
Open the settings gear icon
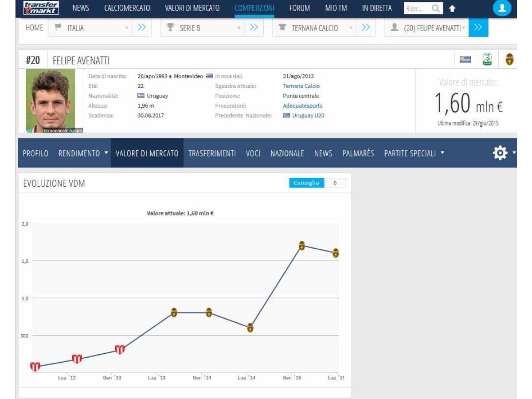pyautogui.click(x=500, y=153)
